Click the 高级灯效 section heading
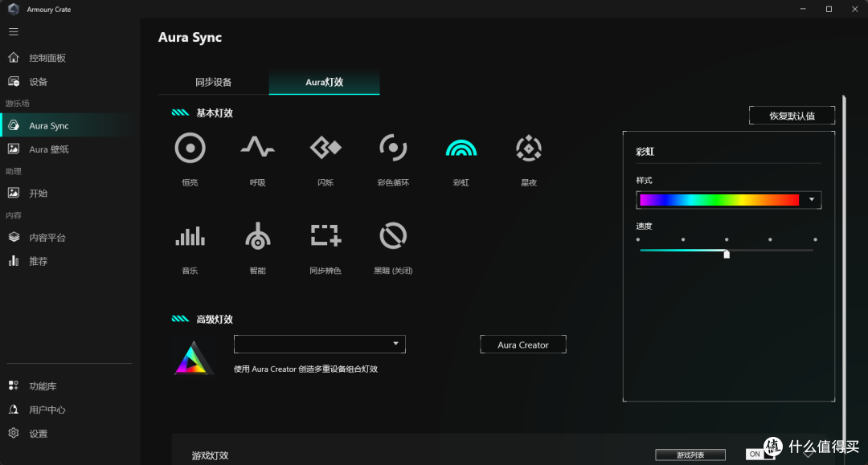The image size is (868, 465). click(215, 319)
